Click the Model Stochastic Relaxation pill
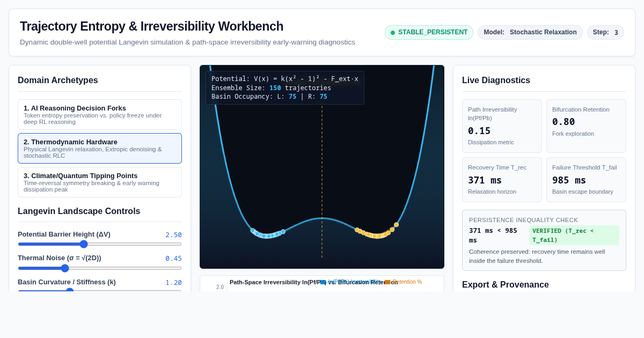644x338 pixels. point(530,32)
